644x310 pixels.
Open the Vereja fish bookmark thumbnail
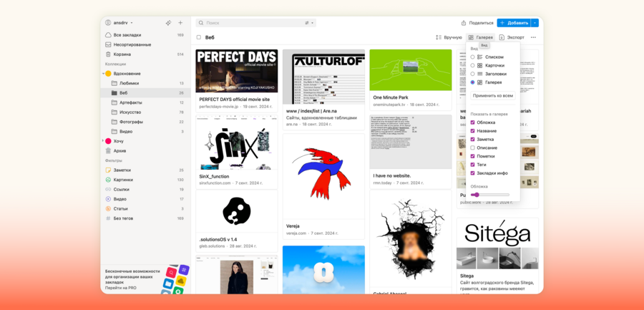tap(323, 176)
